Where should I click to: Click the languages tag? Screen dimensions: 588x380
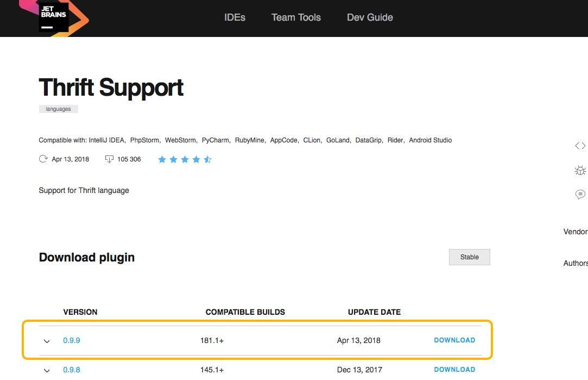[x=59, y=109]
